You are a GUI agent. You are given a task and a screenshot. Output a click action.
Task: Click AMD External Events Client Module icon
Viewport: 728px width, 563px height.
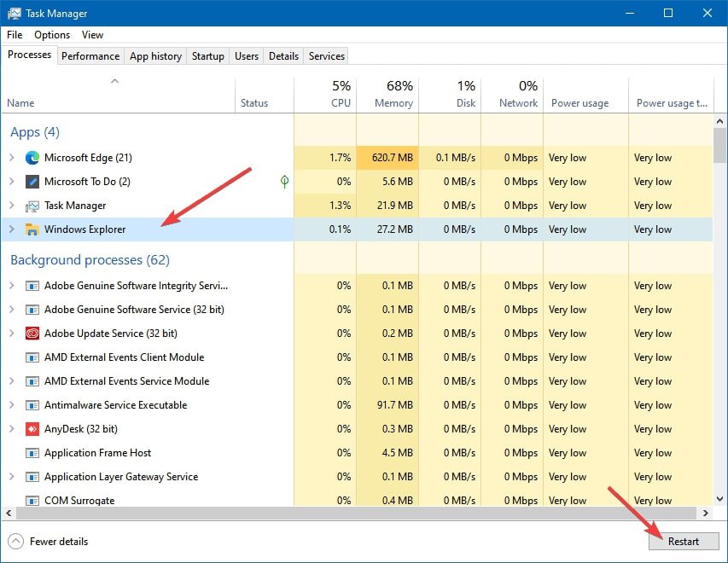[x=32, y=357]
